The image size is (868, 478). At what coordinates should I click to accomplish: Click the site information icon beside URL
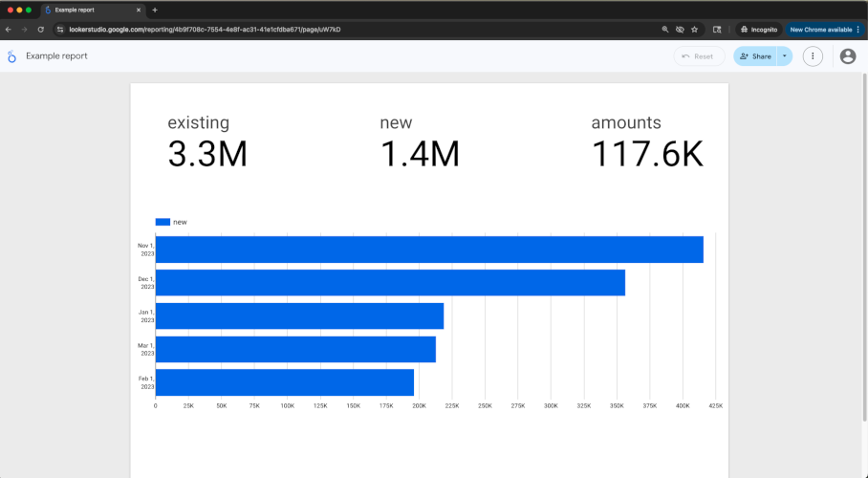coord(60,30)
